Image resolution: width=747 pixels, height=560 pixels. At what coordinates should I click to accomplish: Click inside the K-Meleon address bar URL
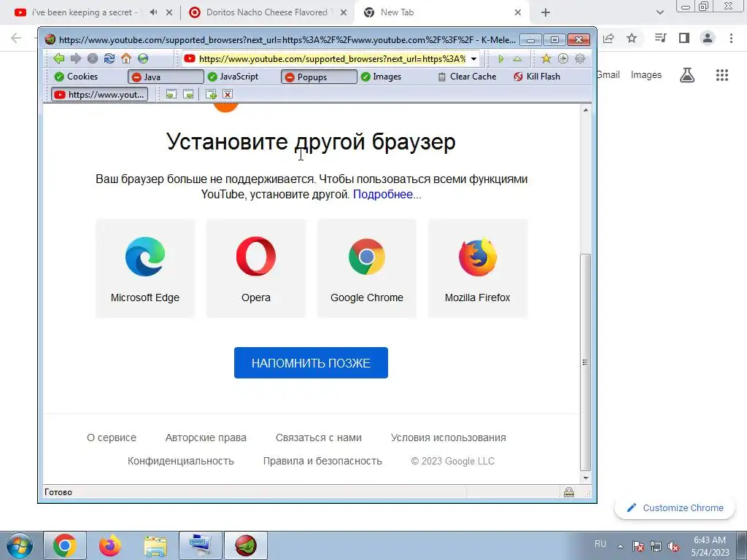[x=332, y=59]
